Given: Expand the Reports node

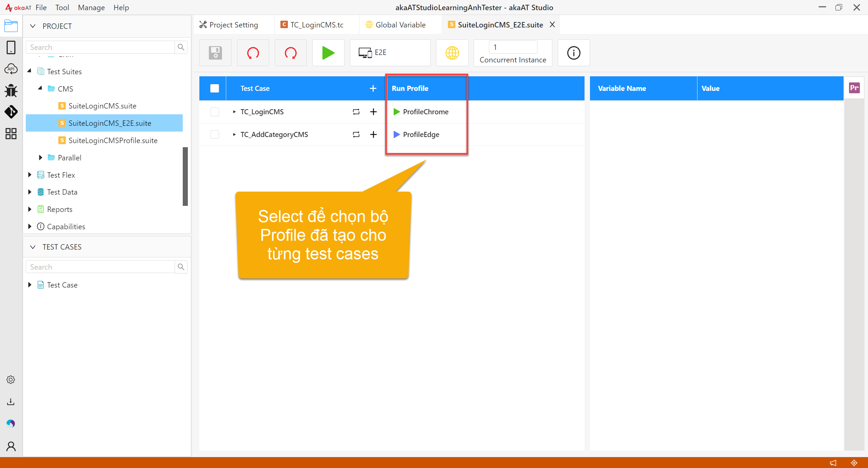Looking at the screenshot, I should pos(29,209).
